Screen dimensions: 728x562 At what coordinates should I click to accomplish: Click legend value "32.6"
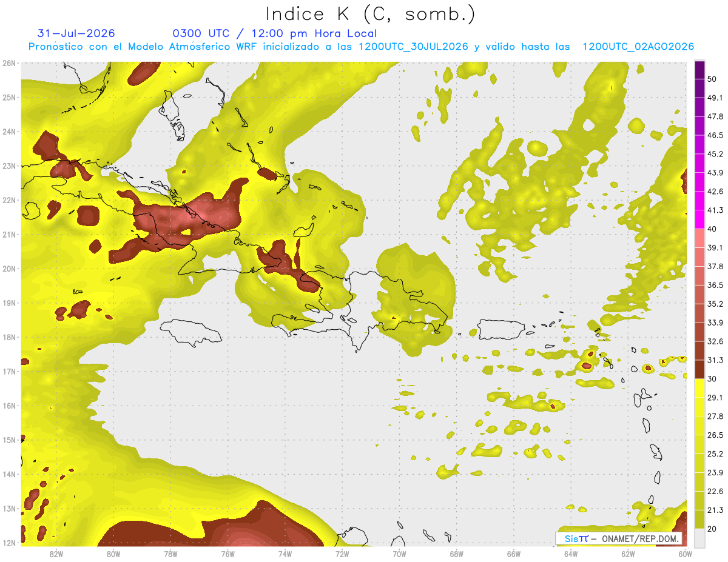pyautogui.click(x=715, y=341)
